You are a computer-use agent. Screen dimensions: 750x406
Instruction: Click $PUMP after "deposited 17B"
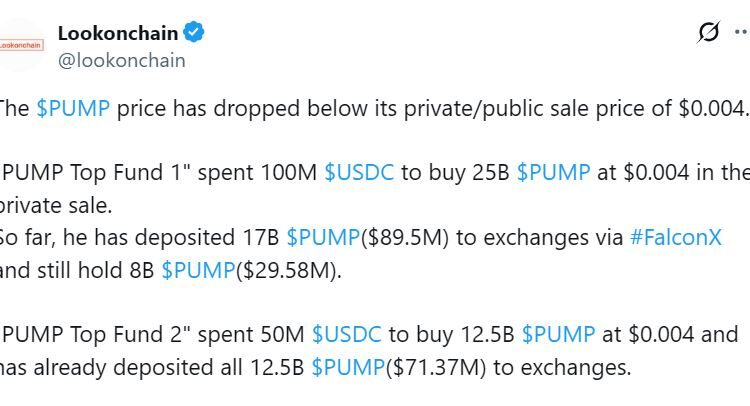(322, 238)
